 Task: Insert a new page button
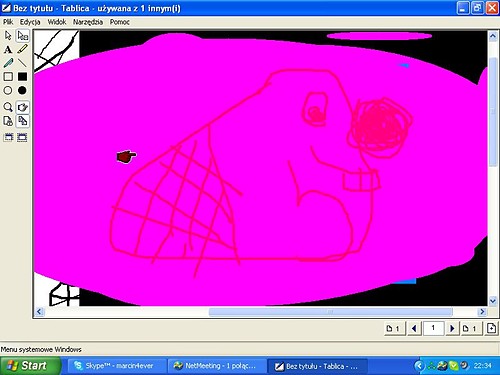[491, 329]
